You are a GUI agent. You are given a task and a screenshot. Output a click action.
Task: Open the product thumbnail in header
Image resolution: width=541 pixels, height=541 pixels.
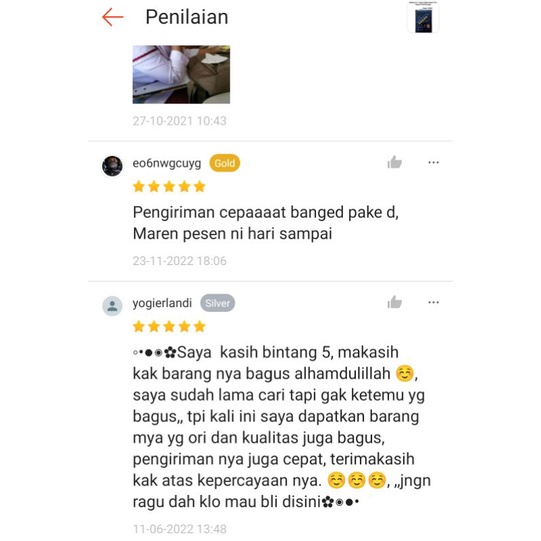(x=423, y=17)
